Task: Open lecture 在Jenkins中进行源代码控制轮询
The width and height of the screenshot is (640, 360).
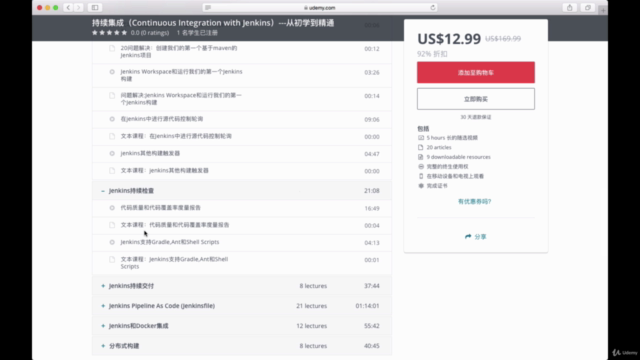Action: 162,119
